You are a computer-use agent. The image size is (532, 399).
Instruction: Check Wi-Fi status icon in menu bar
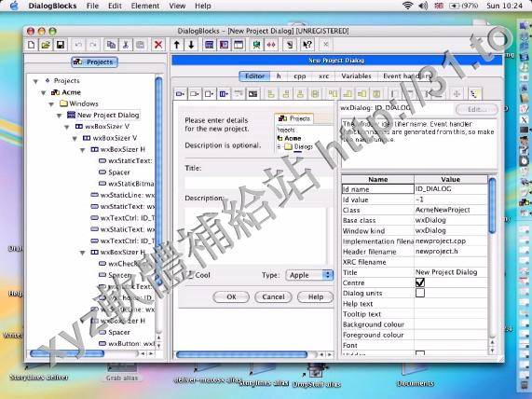point(407,6)
